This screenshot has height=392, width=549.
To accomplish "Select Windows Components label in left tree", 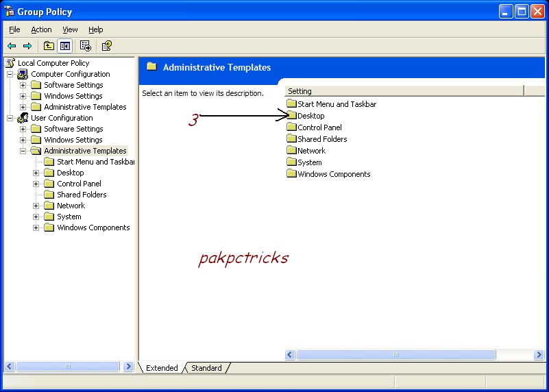I will (x=93, y=228).
